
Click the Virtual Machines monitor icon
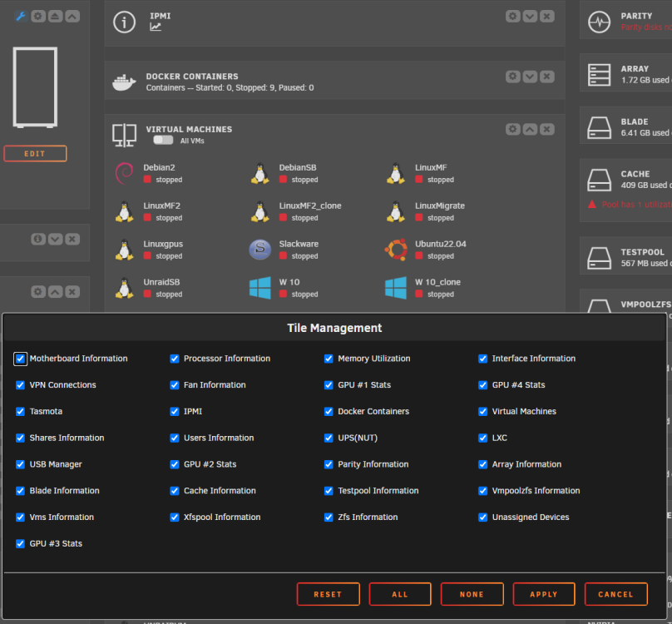[x=124, y=135]
